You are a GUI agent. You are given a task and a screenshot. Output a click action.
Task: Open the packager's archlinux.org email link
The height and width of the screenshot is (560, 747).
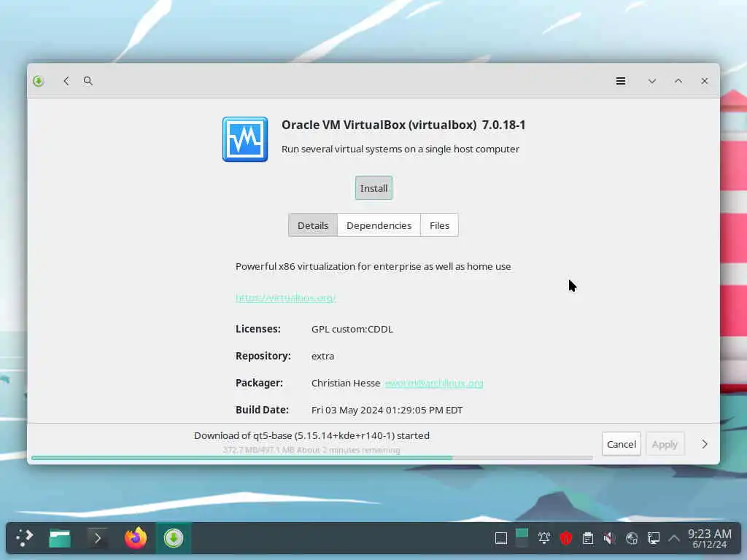pyautogui.click(x=433, y=383)
